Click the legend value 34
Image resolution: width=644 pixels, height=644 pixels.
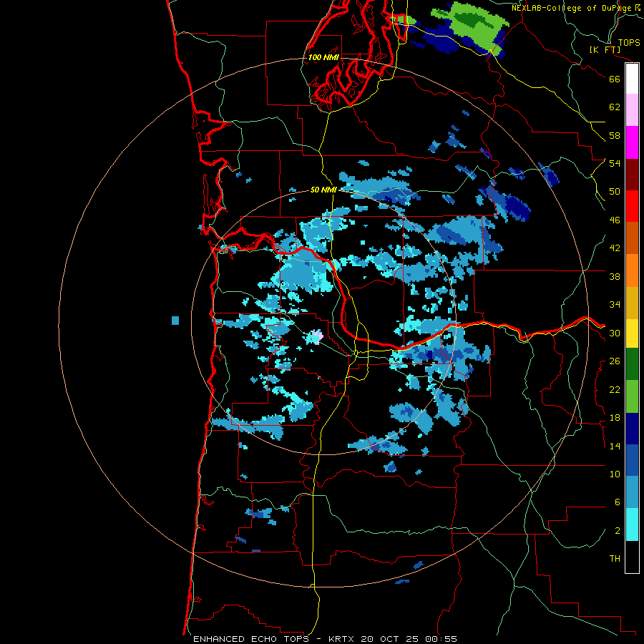615,305
